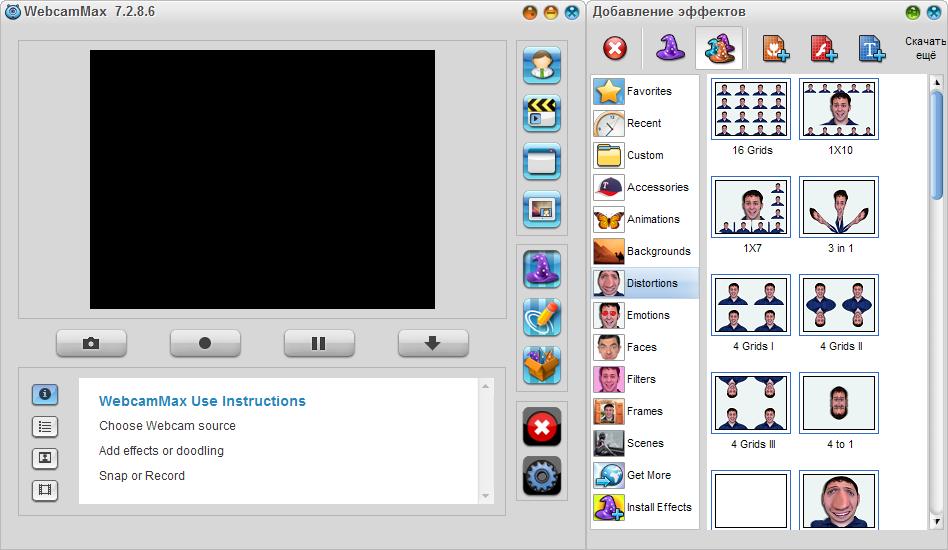The width and height of the screenshot is (948, 550).
Task: Take a snapshot with the camera button
Action: click(x=91, y=343)
